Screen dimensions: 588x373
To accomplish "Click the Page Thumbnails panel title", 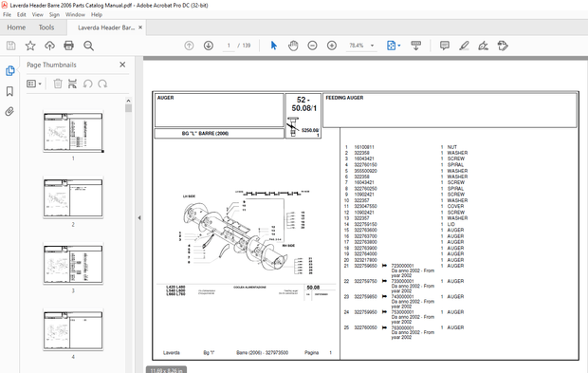I will pos(51,65).
